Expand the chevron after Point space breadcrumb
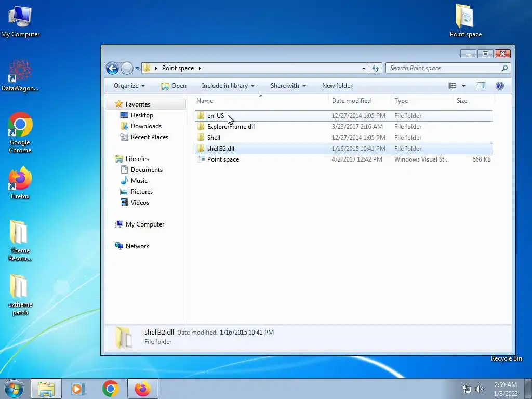532x399 pixels. click(x=200, y=68)
